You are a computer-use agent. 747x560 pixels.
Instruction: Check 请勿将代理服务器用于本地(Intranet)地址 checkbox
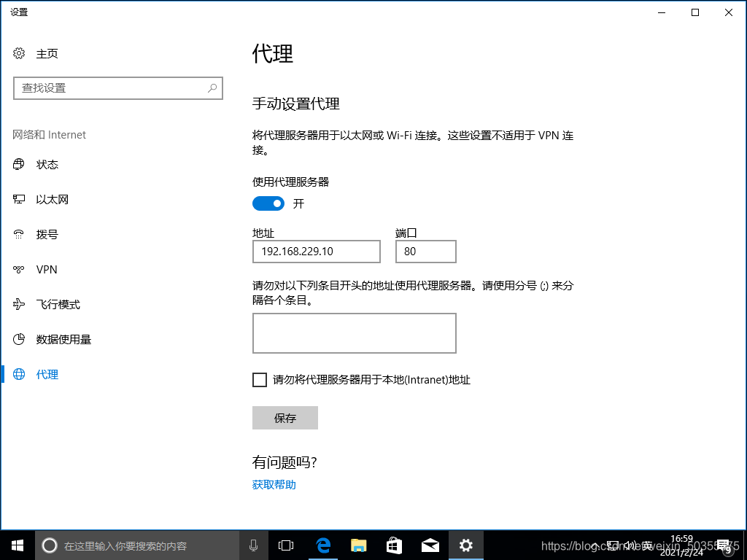260,380
